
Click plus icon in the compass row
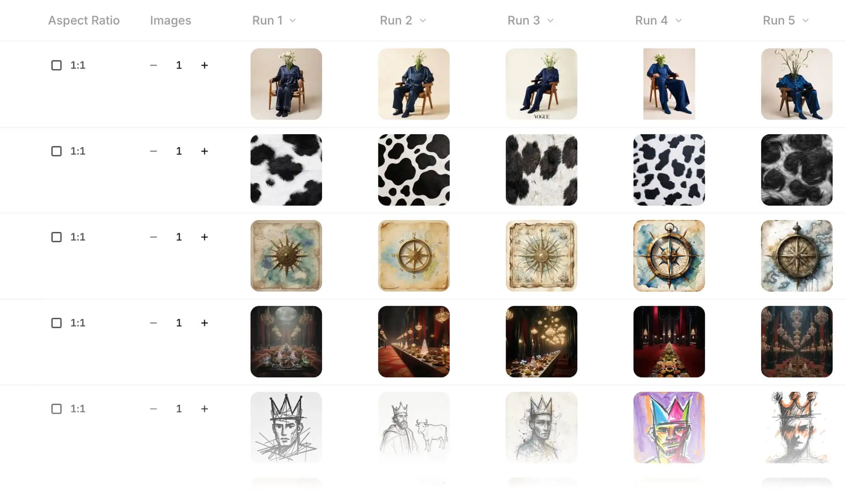204,237
